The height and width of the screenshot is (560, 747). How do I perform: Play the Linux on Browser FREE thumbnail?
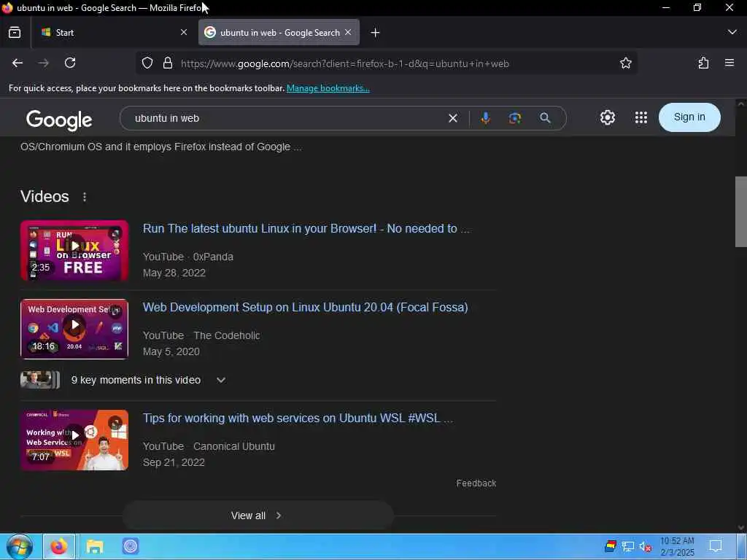coord(74,251)
